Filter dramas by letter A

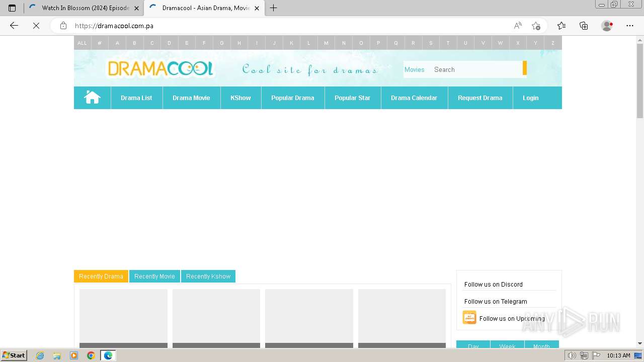117,43
